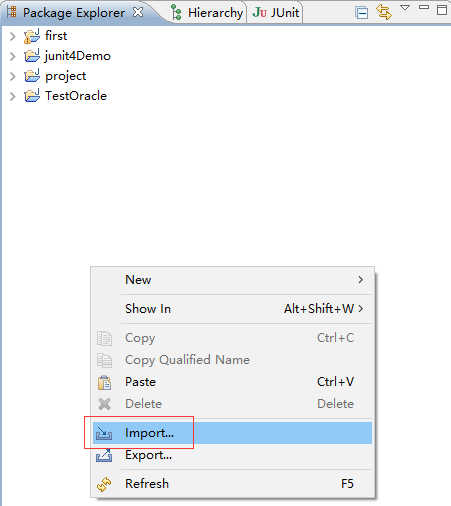Click the Export icon

click(104, 455)
